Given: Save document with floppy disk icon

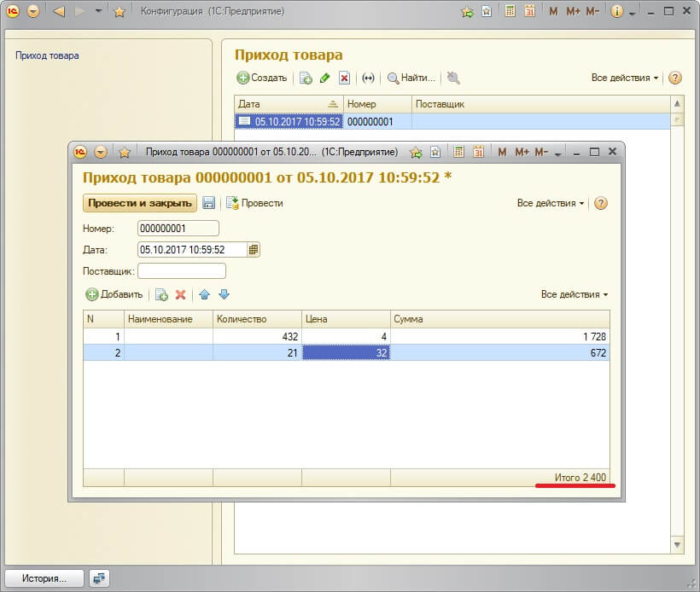Looking at the screenshot, I should click(x=208, y=203).
